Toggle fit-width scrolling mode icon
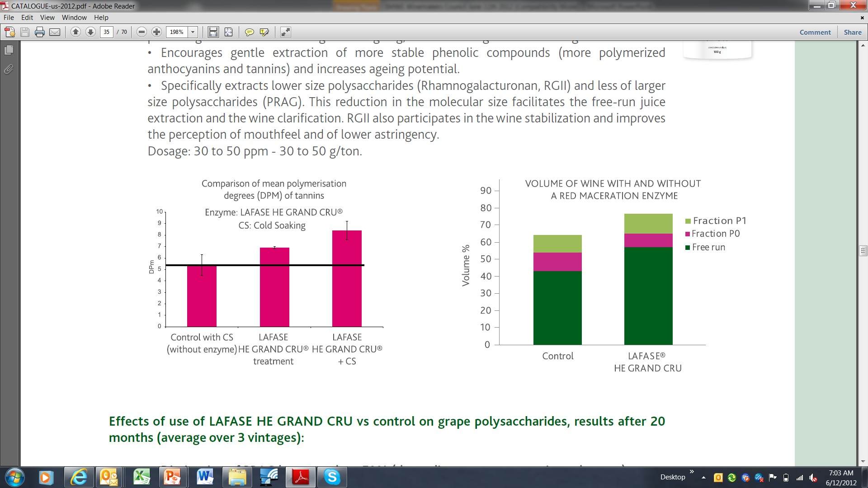Viewport: 868px width, 488px height. (x=213, y=32)
